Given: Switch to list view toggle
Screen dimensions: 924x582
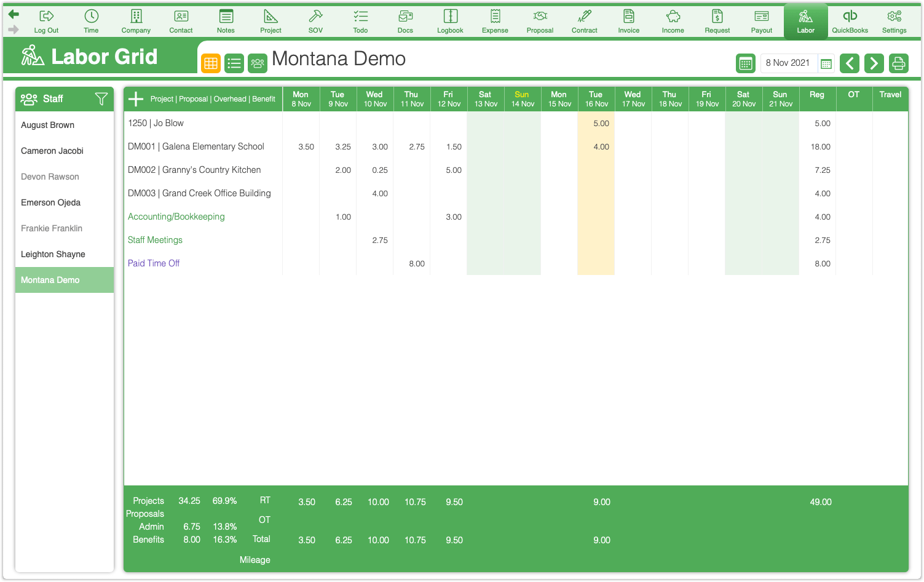Looking at the screenshot, I should [x=234, y=63].
